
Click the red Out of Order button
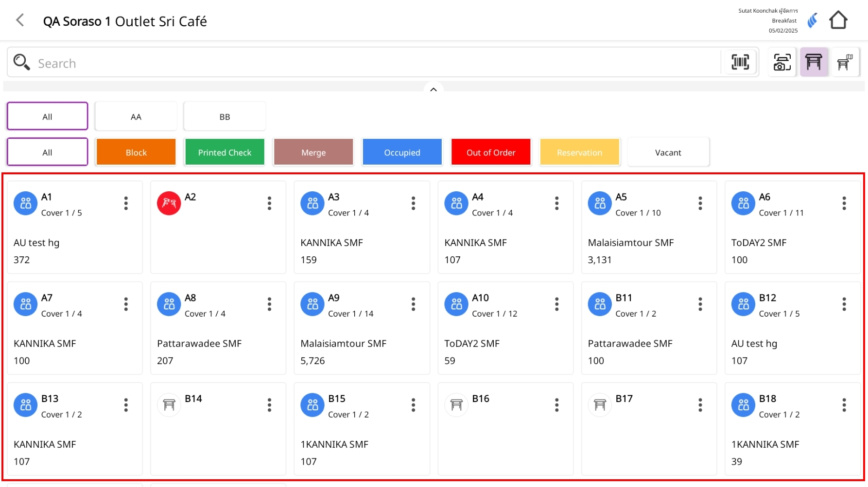point(491,152)
